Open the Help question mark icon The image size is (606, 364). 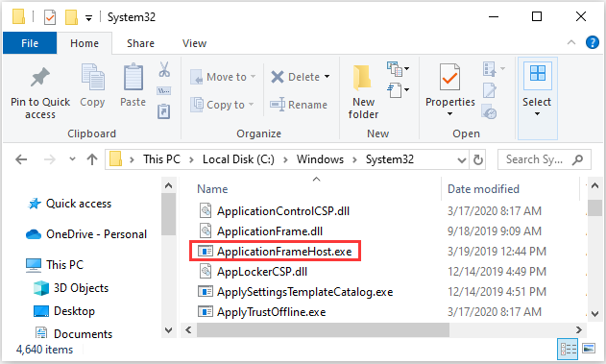[593, 42]
